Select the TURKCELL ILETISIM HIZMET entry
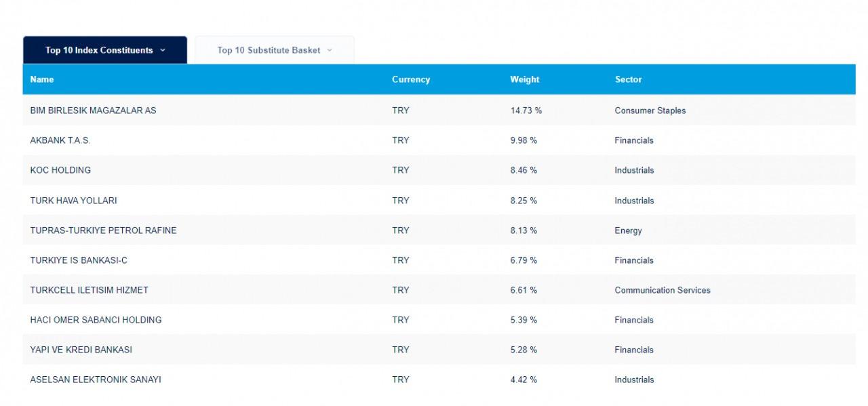Image resolution: width=868 pixels, height=406 pixels. pyautogui.click(x=89, y=290)
